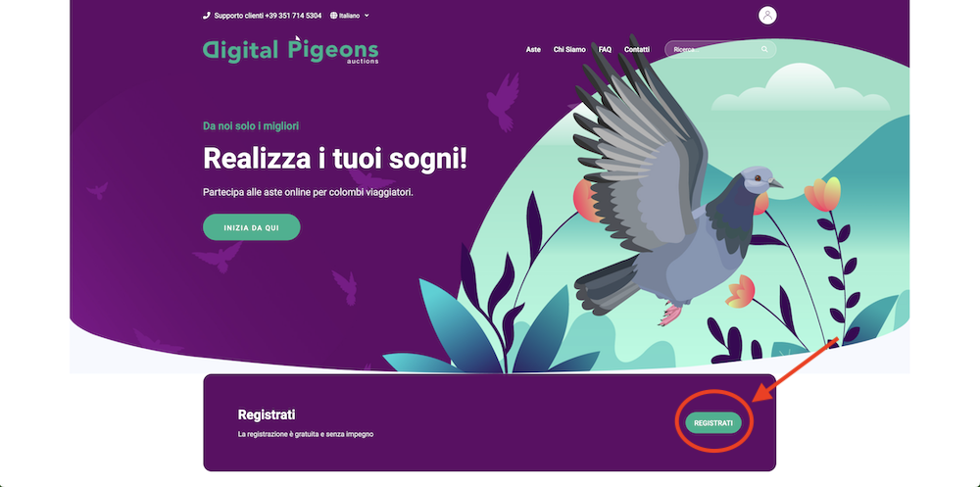Click the 'Da noi solo i migliori' tagline
Viewport: 980px width, 487px height.
(251, 126)
